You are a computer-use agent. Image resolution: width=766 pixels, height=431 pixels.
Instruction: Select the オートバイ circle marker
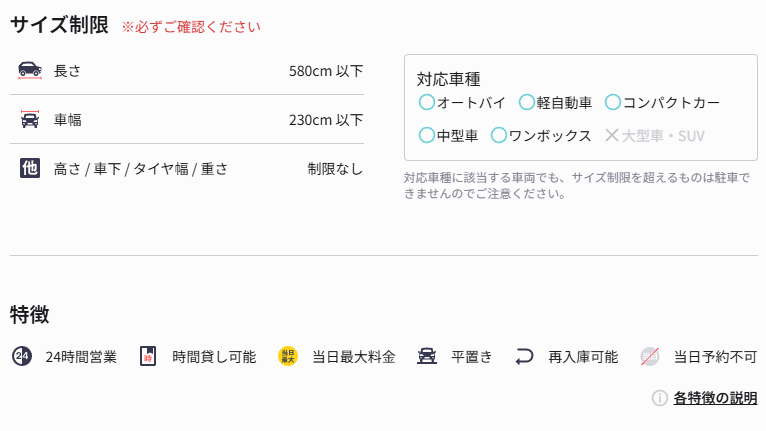427,102
